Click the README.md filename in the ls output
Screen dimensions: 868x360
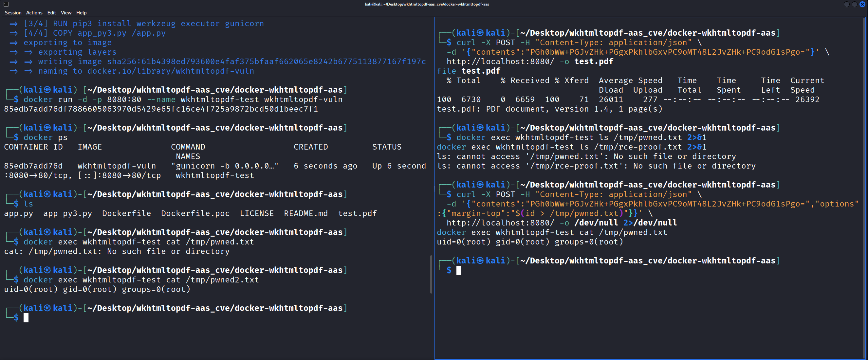coord(305,213)
